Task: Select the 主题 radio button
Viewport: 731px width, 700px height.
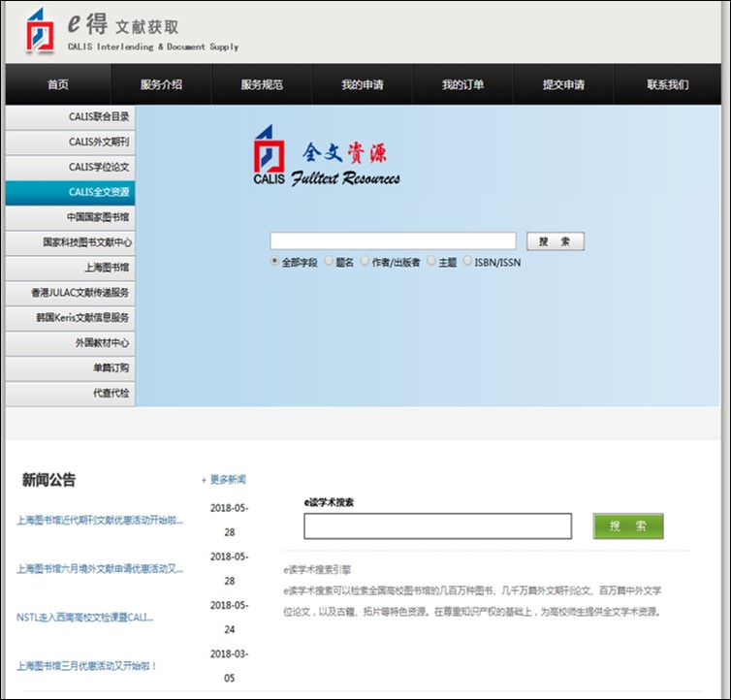Action: coord(431,261)
